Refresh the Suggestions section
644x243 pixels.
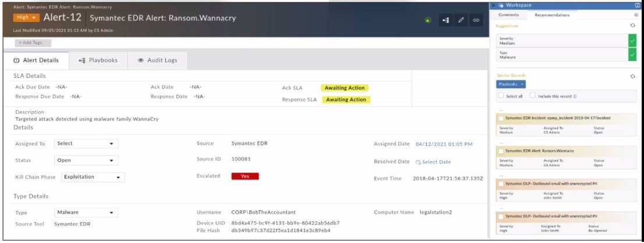[632, 26]
